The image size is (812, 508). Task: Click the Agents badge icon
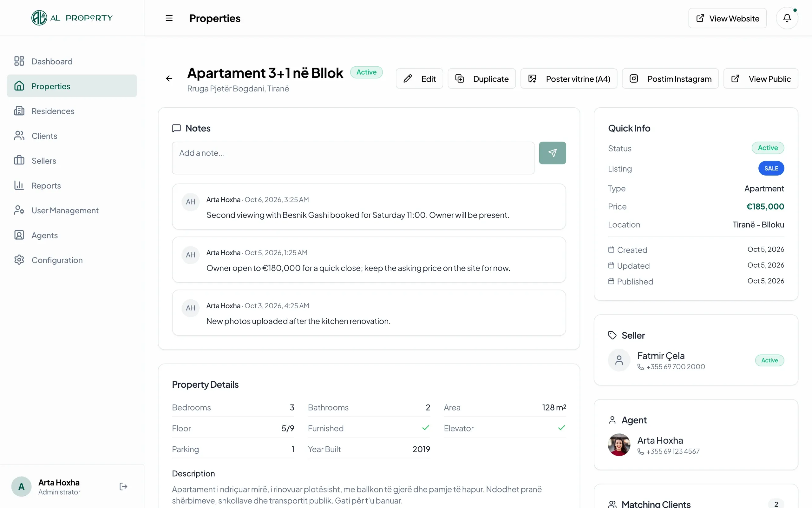(19, 235)
